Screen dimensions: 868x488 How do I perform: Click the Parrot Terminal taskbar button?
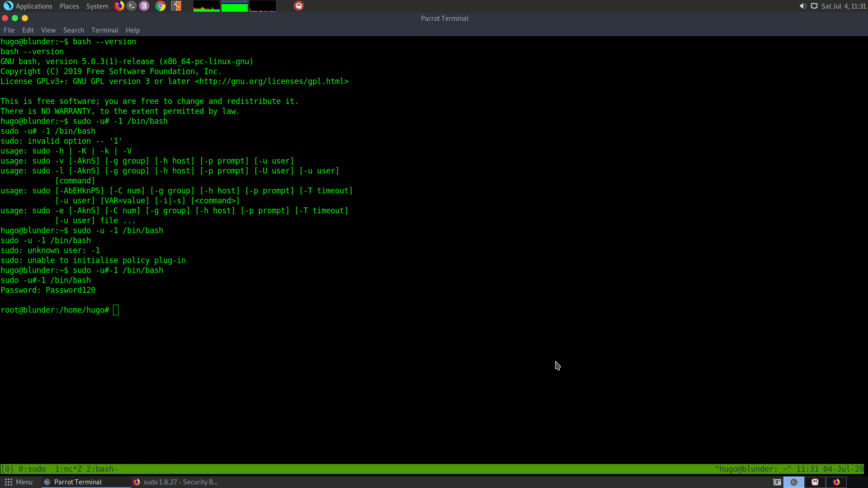coord(78,482)
